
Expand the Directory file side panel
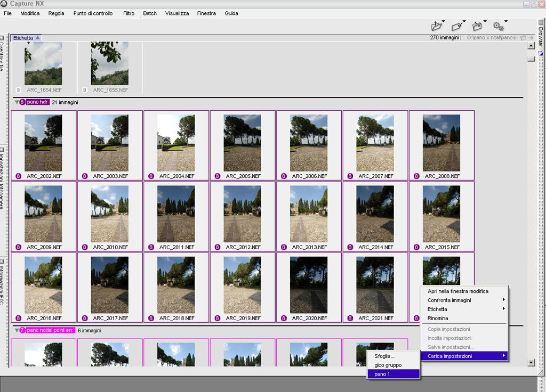2,38
